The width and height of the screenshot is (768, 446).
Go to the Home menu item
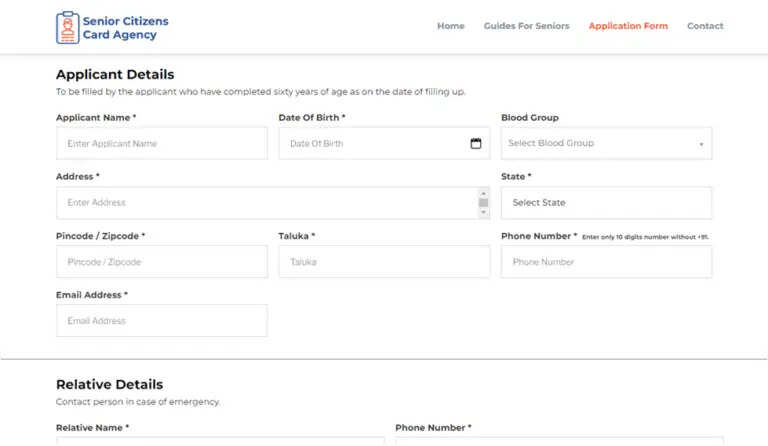451,26
